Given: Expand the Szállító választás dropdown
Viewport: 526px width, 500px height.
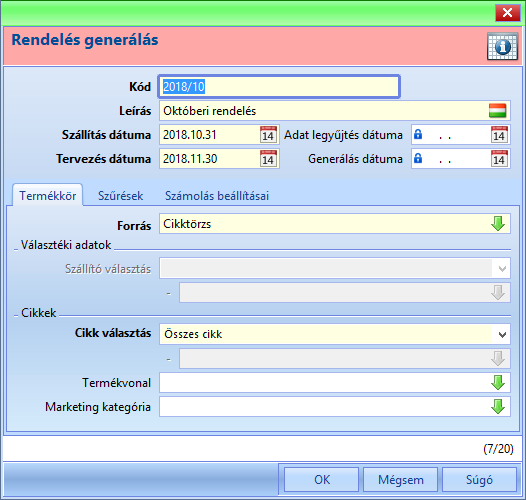Looking at the screenshot, I should [x=502, y=268].
